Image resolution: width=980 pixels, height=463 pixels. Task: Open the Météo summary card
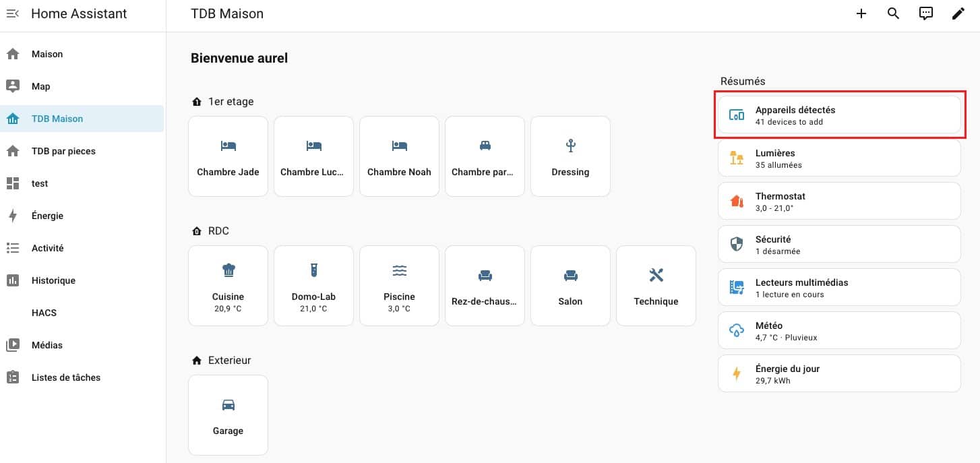click(838, 331)
